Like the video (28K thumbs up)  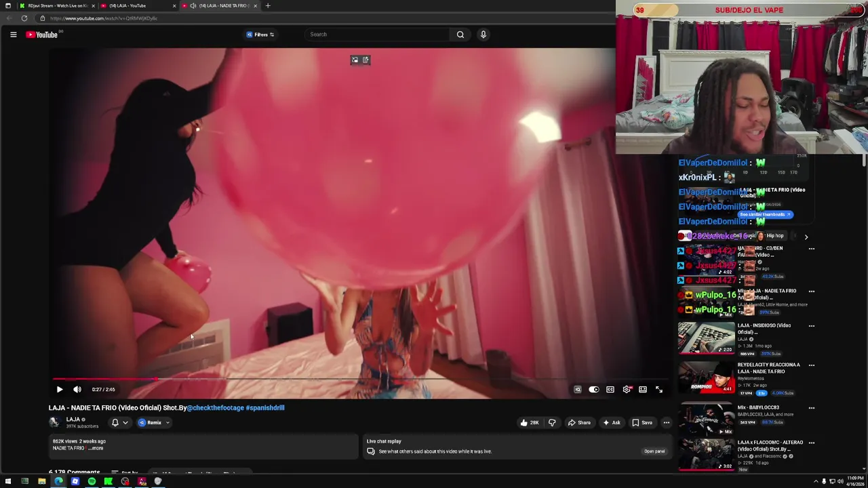[x=530, y=423]
